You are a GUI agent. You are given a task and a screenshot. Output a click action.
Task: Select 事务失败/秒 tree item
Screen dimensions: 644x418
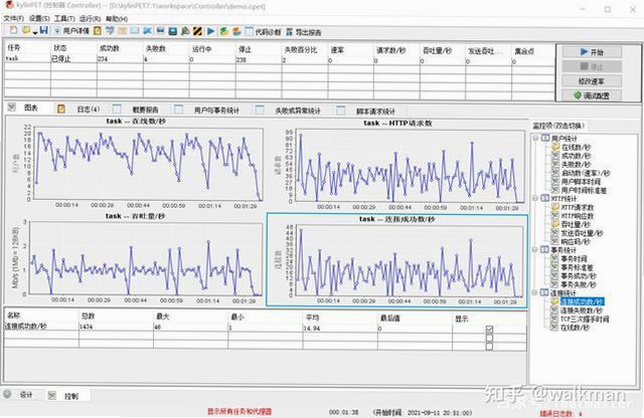[579, 285]
